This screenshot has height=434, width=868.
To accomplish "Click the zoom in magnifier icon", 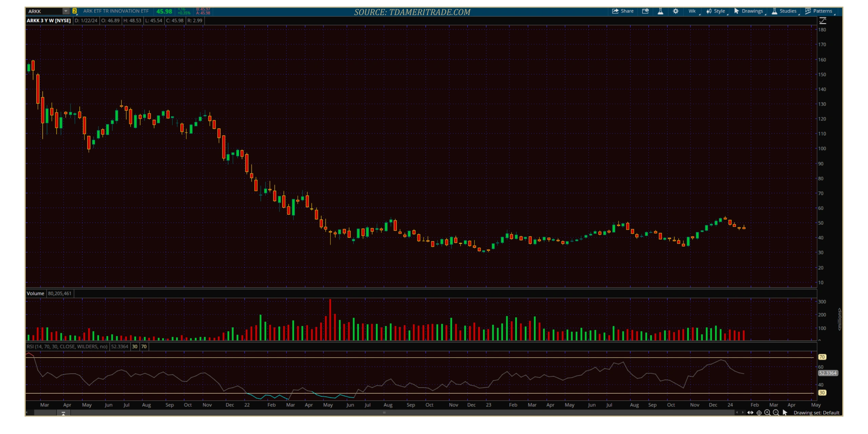I will tap(767, 413).
